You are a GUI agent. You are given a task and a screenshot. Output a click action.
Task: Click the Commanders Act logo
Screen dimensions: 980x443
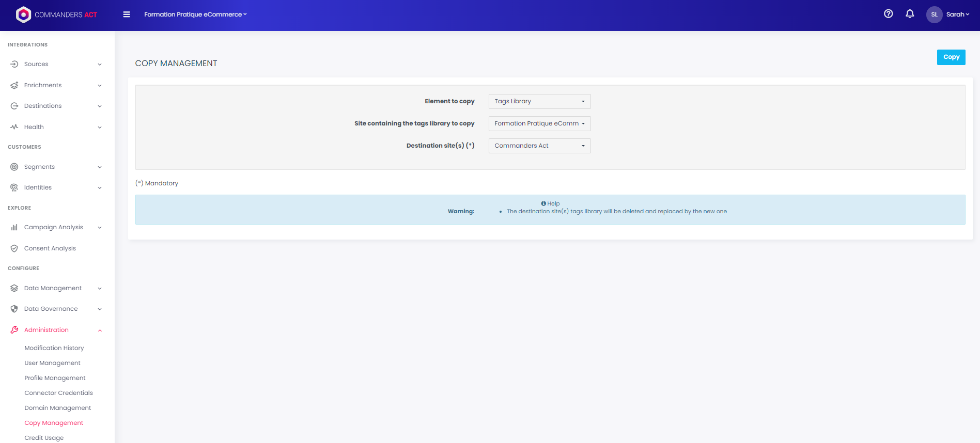click(56, 14)
